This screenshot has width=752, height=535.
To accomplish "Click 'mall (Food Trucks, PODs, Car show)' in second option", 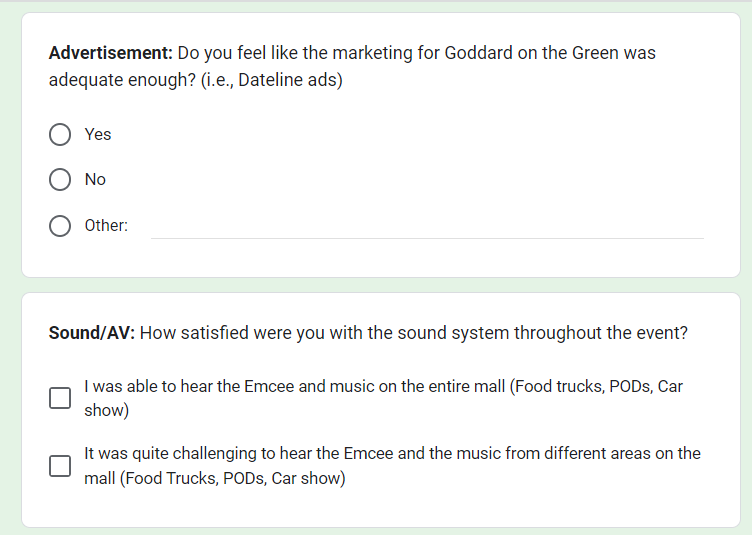I will (x=215, y=479).
